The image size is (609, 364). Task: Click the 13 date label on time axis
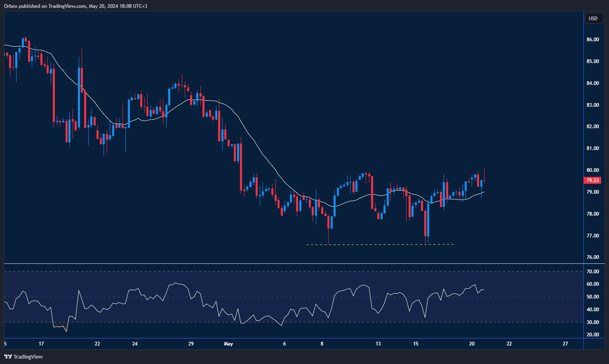(x=378, y=344)
